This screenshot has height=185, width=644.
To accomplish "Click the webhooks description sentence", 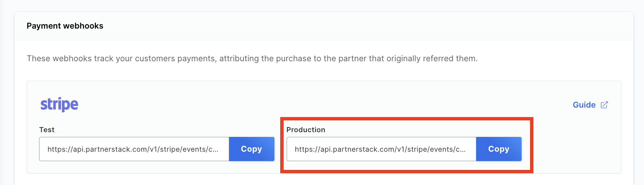I will [252, 59].
